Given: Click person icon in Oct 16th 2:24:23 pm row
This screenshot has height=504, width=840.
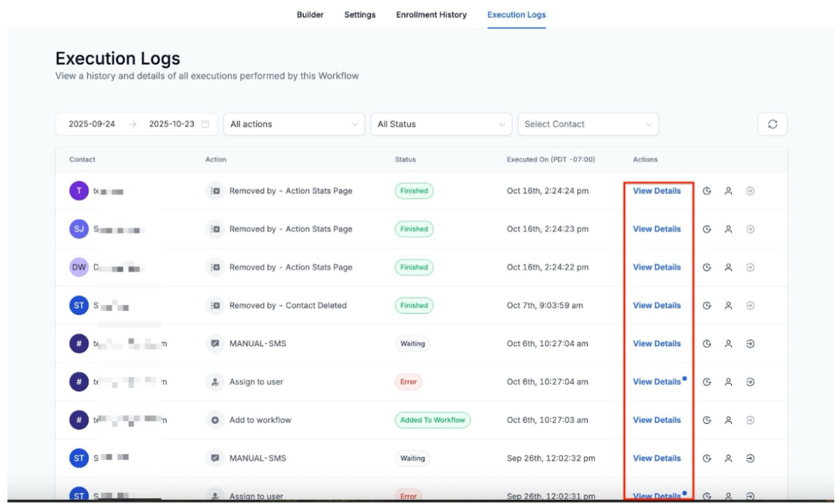Looking at the screenshot, I should (x=728, y=229).
